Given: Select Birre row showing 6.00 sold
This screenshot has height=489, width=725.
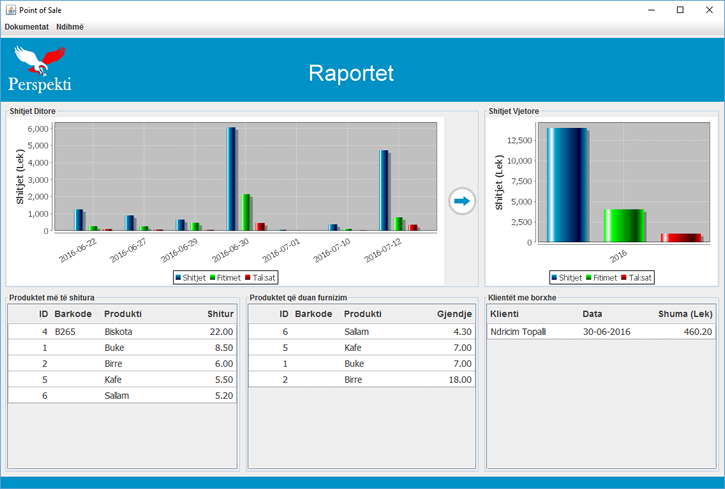Looking at the screenshot, I should pyautogui.click(x=122, y=364).
